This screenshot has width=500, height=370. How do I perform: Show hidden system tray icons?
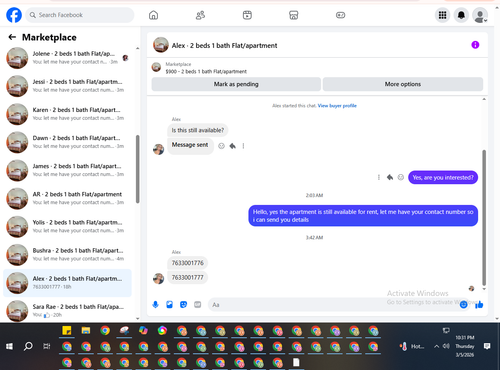point(436,346)
